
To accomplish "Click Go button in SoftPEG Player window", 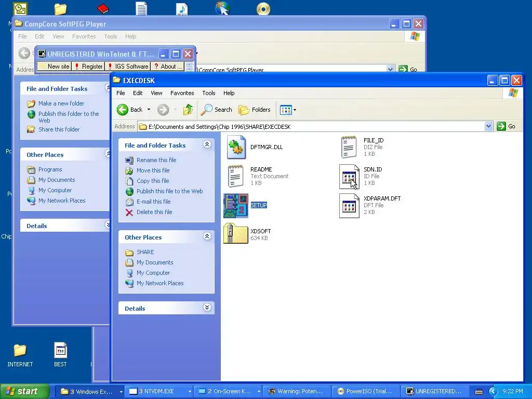I will point(408,69).
